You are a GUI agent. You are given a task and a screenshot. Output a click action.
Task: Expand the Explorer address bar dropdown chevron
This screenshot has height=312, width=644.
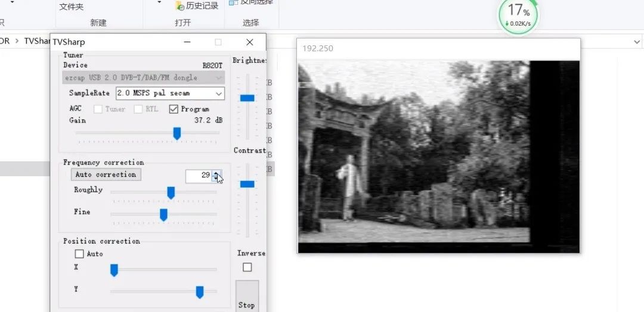637,42
